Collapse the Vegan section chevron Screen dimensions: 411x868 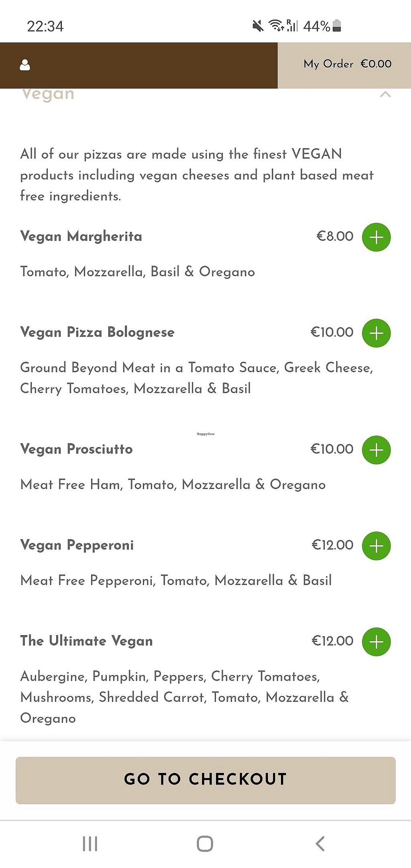385,95
